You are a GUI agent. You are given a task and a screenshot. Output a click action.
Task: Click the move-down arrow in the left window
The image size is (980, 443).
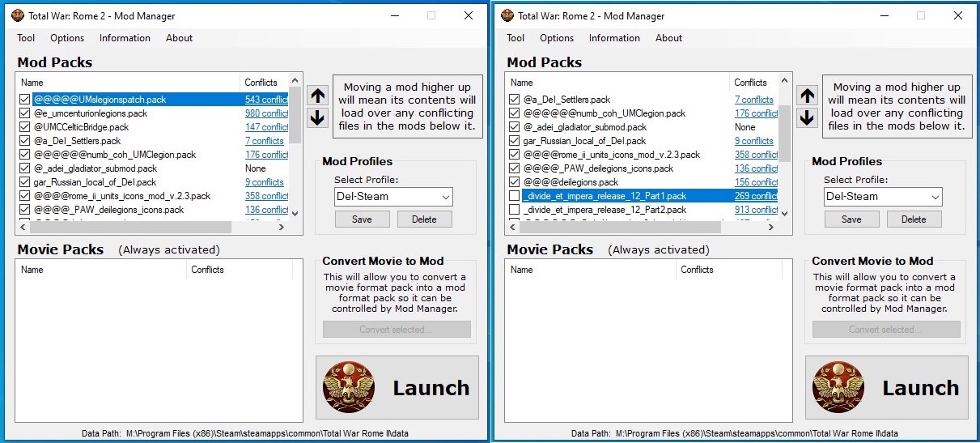317,117
